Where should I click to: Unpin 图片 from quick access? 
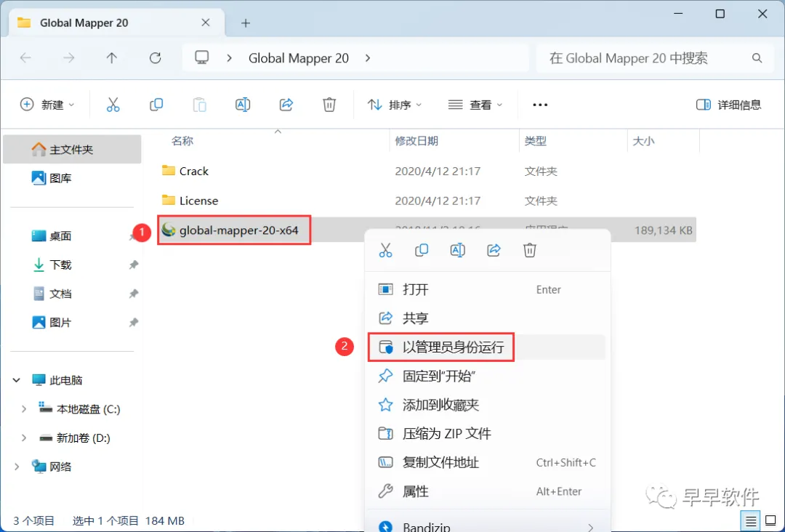[134, 322]
